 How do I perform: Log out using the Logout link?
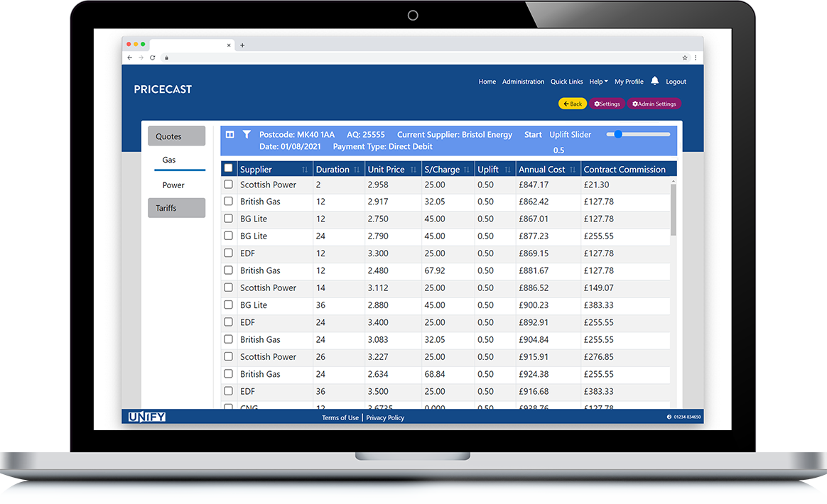676,82
